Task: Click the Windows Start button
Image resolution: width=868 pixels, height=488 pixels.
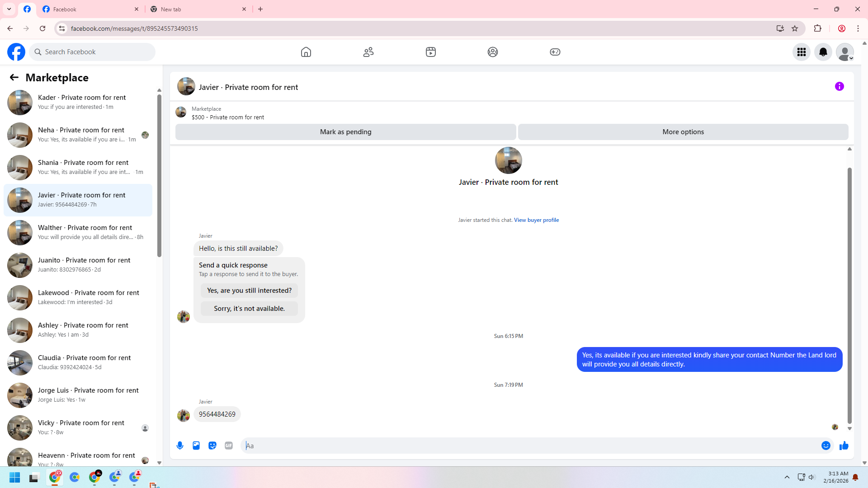Action: pyautogui.click(x=14, y=478)
